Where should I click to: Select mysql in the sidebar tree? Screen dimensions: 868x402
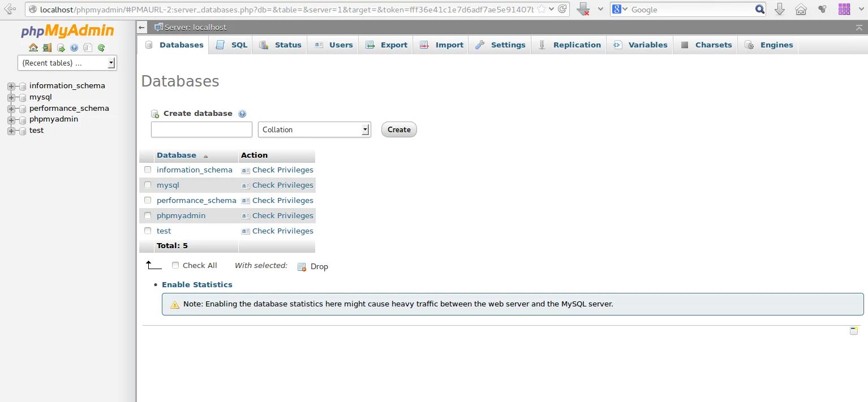[41, 97]
